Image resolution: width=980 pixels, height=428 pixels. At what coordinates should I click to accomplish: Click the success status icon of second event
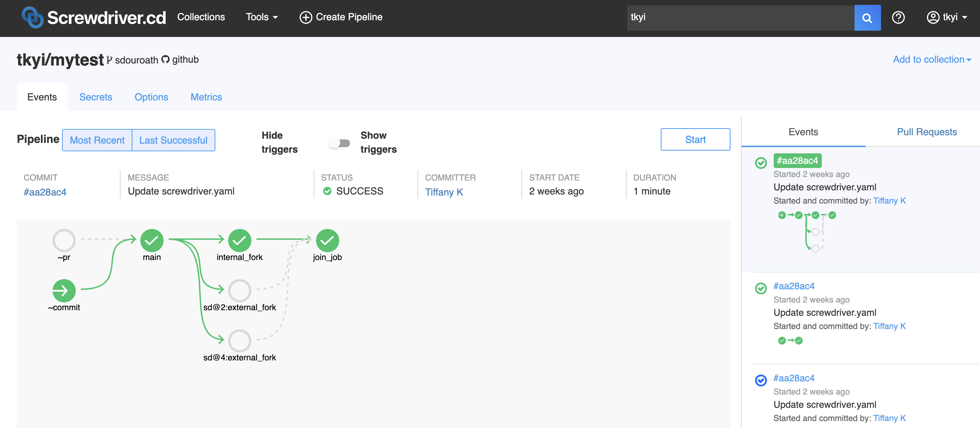[x=761, y=288]
